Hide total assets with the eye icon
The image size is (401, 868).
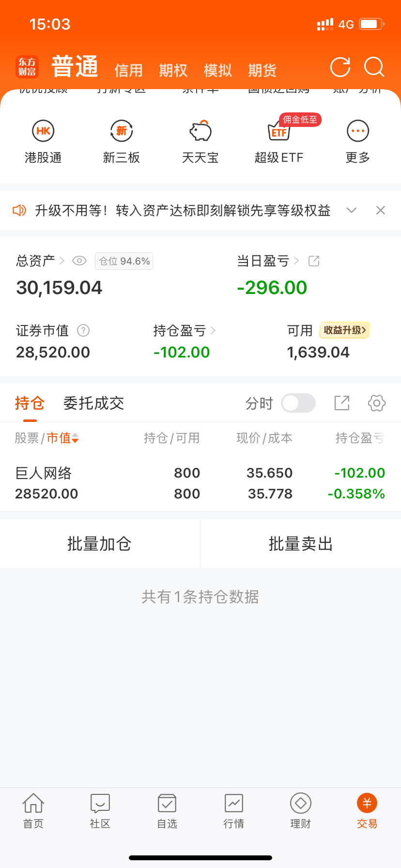click(79, 261)
